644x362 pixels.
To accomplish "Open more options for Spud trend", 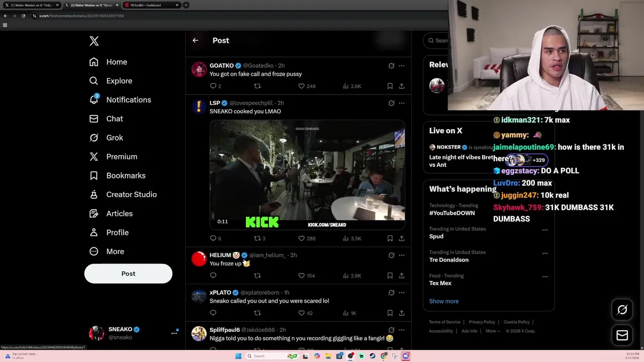I will pos(545,230).
